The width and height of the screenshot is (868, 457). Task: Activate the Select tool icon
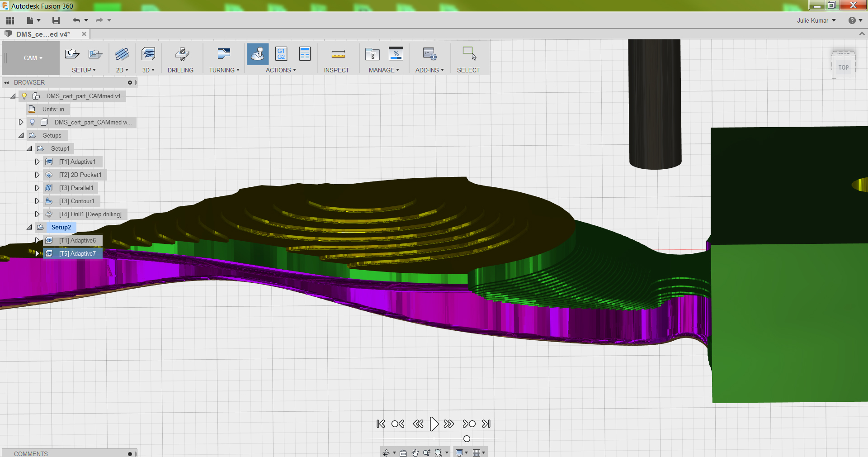pos(469,53)
